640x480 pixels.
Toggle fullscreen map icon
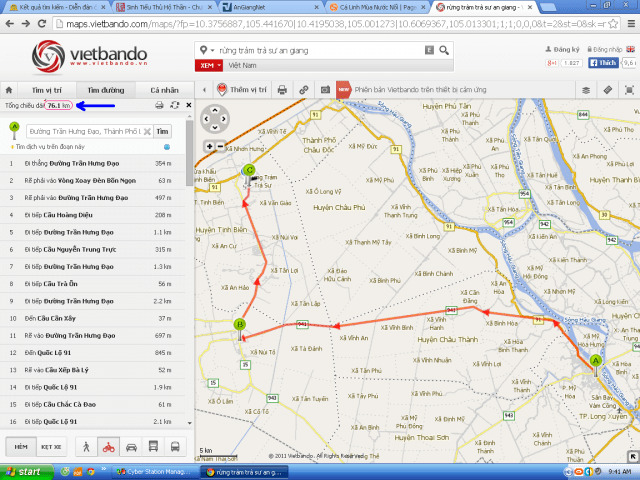tap(629, 90)
